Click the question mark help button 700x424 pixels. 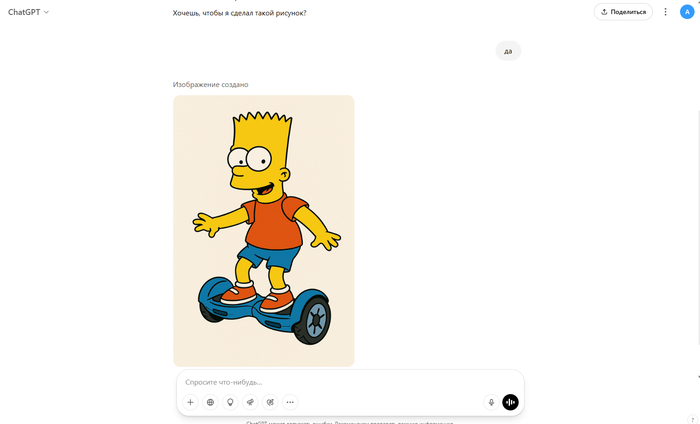point(692,418)
